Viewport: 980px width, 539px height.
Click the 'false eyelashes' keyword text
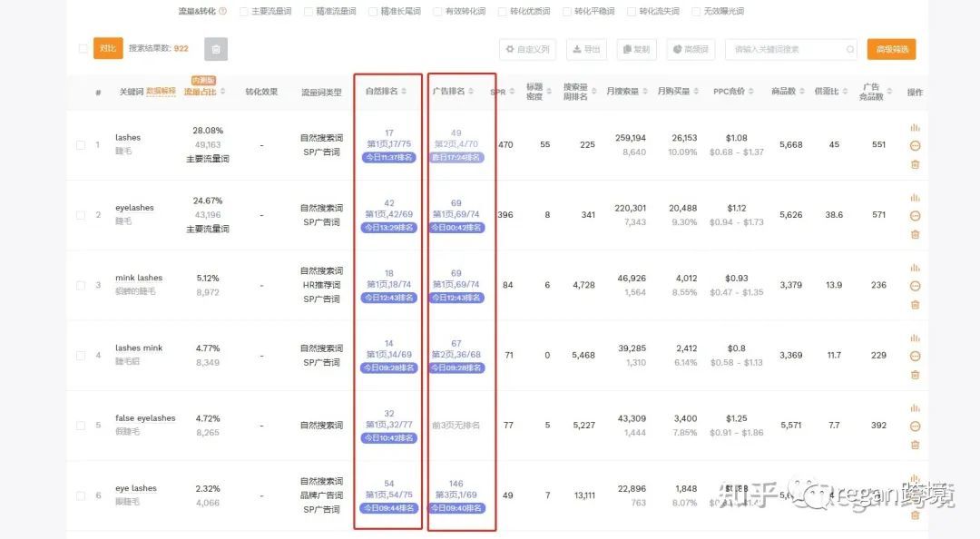click(x=145, y=417)
